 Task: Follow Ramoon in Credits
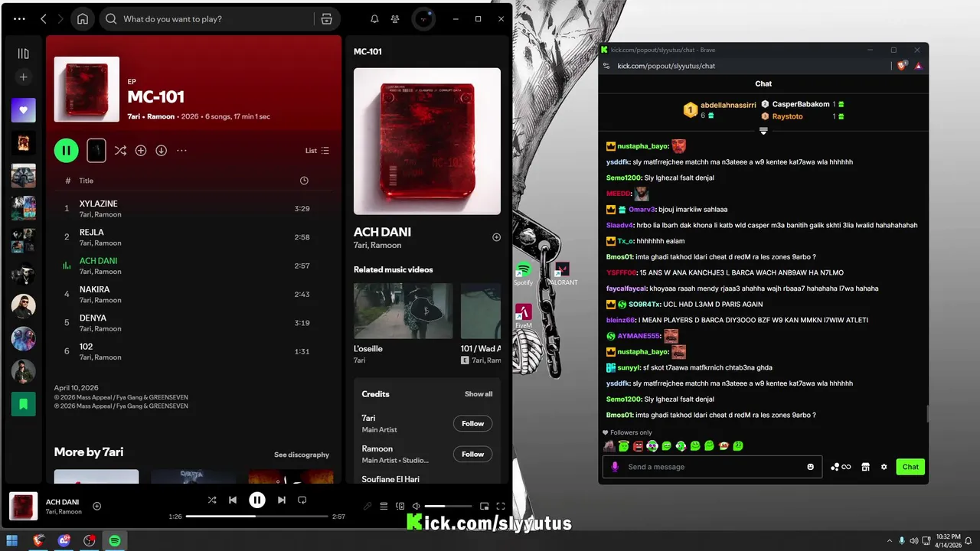[472, 454]
